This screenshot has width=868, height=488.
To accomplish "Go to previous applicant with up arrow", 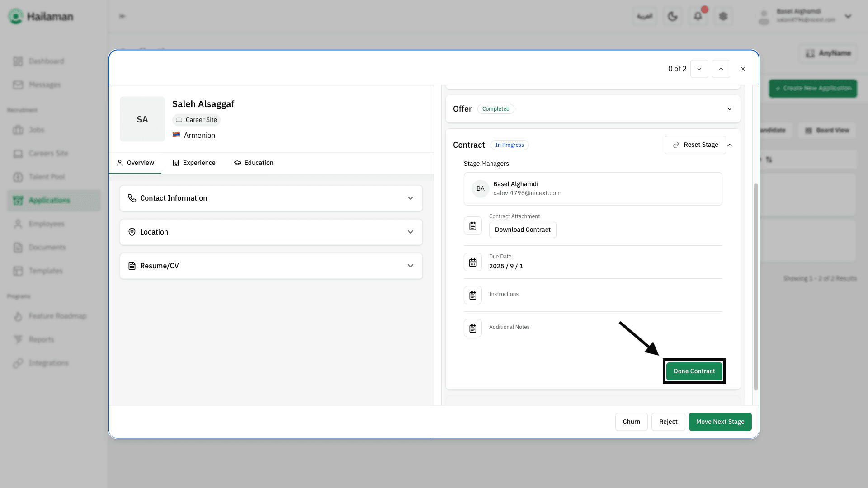I will 721,69.
